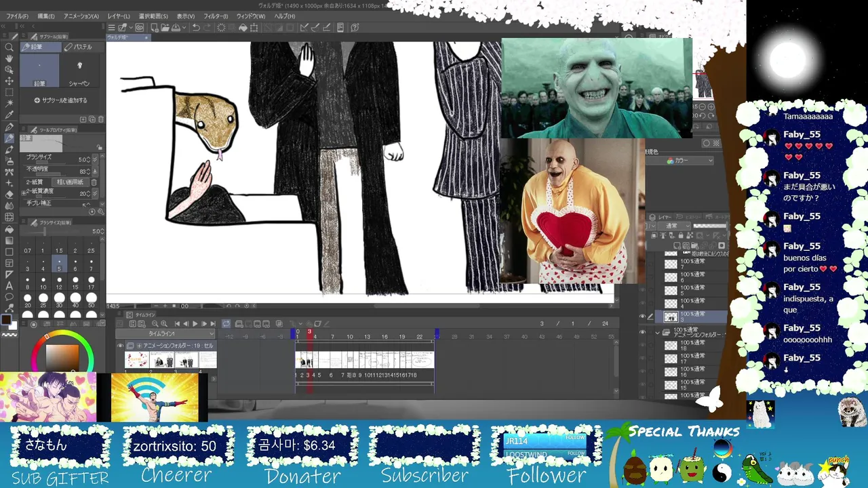Select the Auto select wand tool
Screen dimensions: 868x488
click(x=9, y=104)
